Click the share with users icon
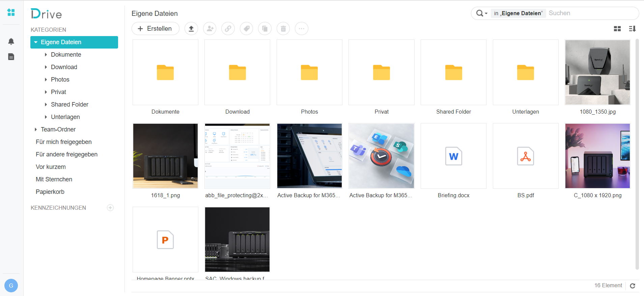644x296 pixels. 210,29
